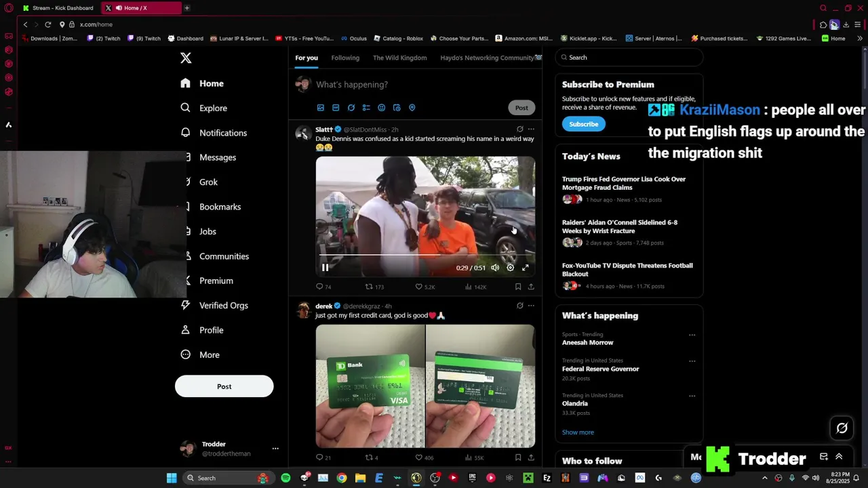Share Slattt's Duke Dennis post
This screenshot has height=488, width=868.
tap(531, 287)
